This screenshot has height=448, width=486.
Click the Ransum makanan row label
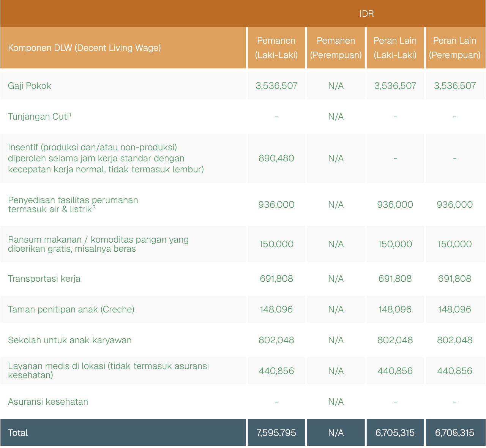click(98, 244)
